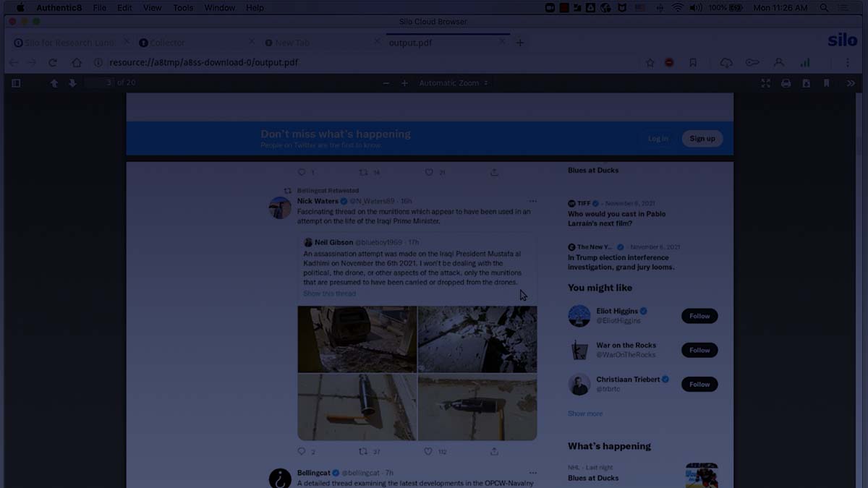This screenshot has width=868, height=488.
Task: Follow Christiaan Triebert
Action: (699, 384)
